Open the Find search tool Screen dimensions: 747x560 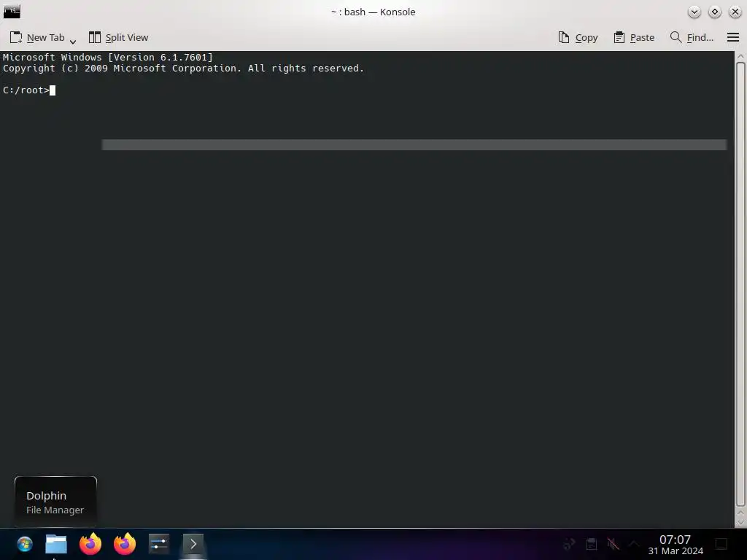coord(692,38)
